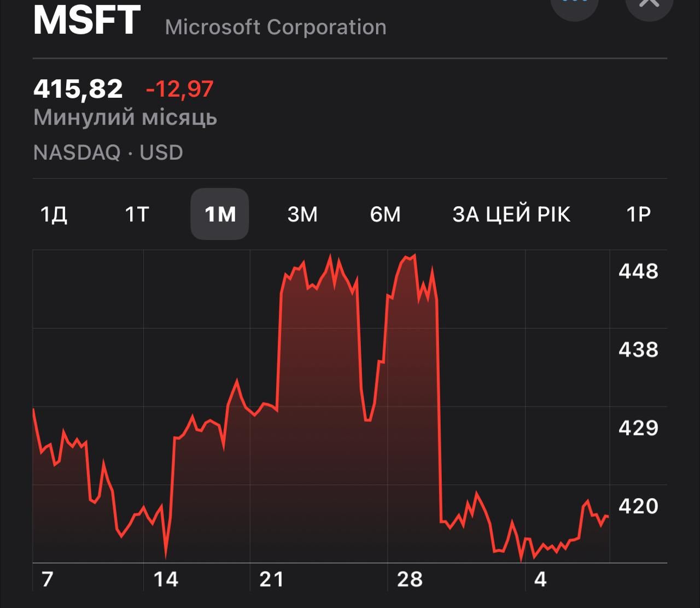This screenshot has height=608, width=700.
Task: Toggle the red -12,97 price change
Action: (179, 89)
